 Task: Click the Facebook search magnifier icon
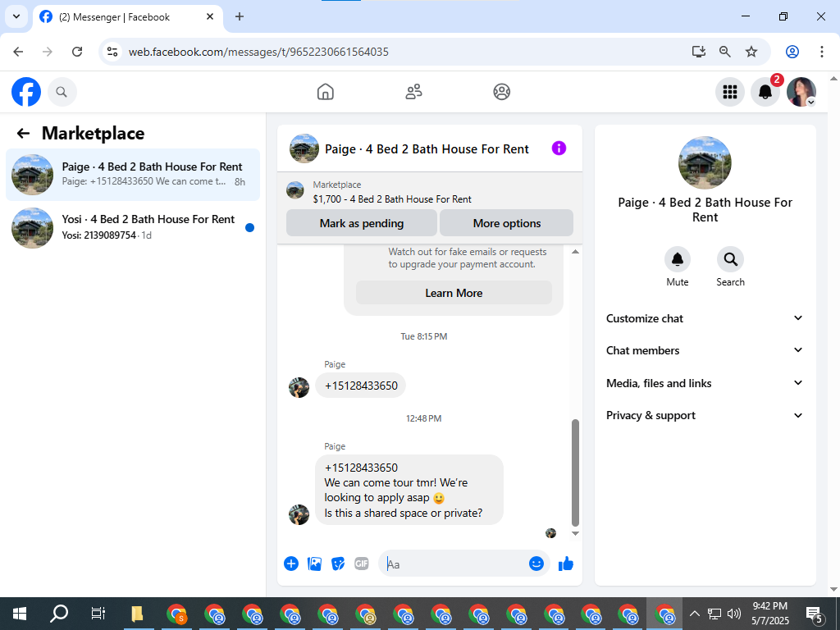tap(62, 92)
